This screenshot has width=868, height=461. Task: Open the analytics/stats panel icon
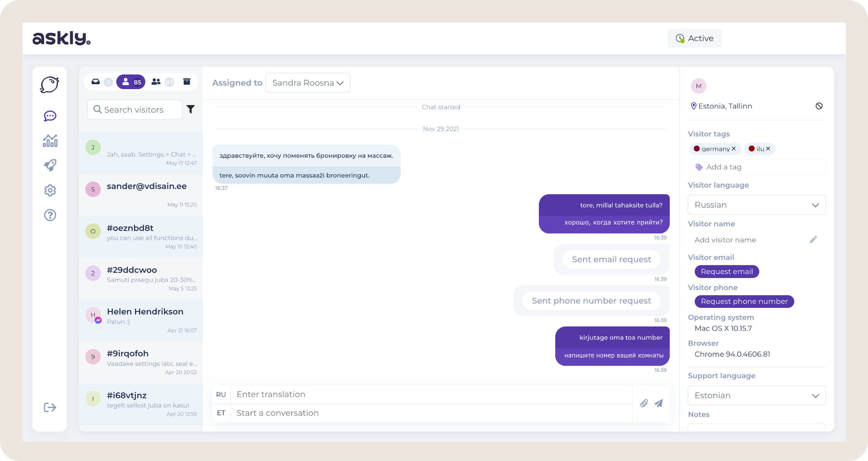(x=50, y=141)
